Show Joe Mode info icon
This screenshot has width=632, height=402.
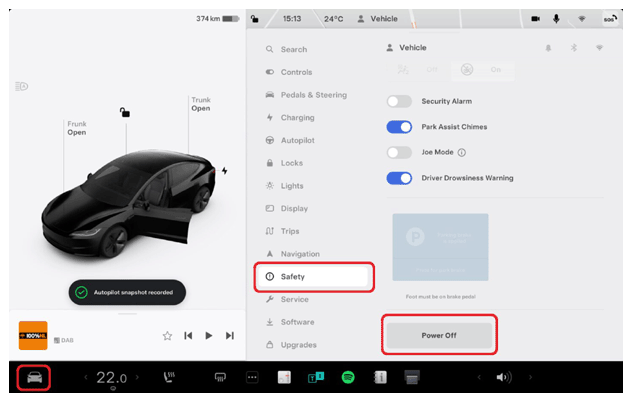[462, 152]
